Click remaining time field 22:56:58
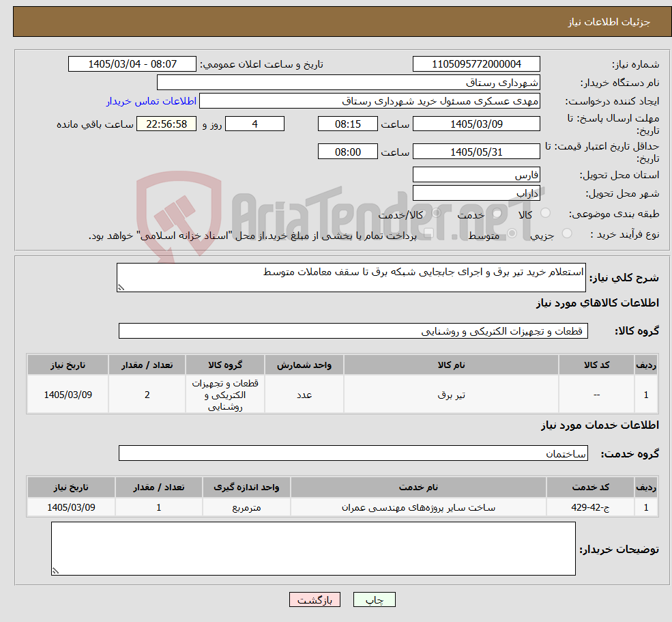The width and height of the screenshot is (672, 622). [x=166, y=124]
